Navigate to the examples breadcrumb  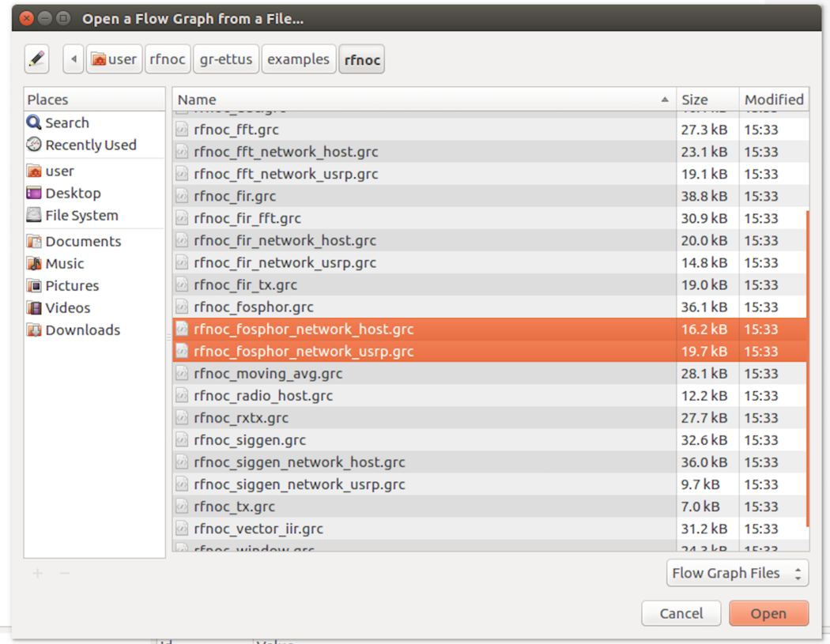point(299,58)
